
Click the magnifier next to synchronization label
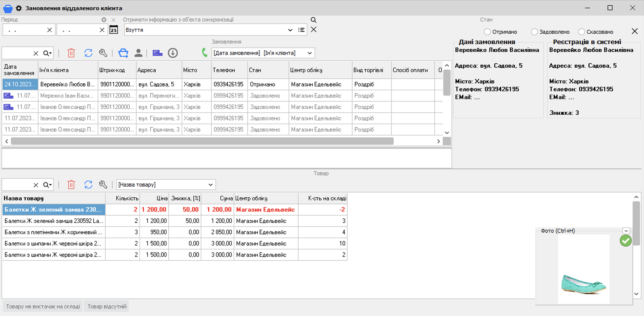pyautogui.click(x=313, y=20)
